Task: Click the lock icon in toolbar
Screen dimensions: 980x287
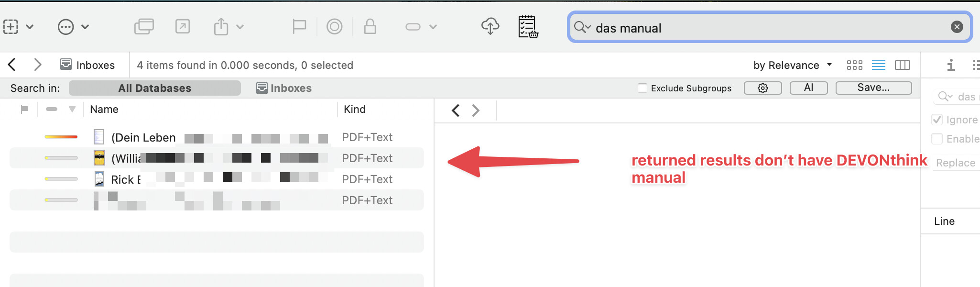Action: tap(370, 27)
